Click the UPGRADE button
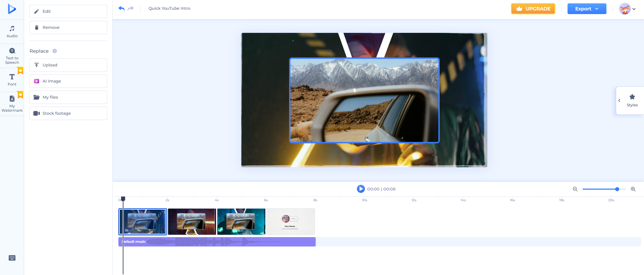Image resolution: width=644 pixels, height=275 pixels. 533,9
